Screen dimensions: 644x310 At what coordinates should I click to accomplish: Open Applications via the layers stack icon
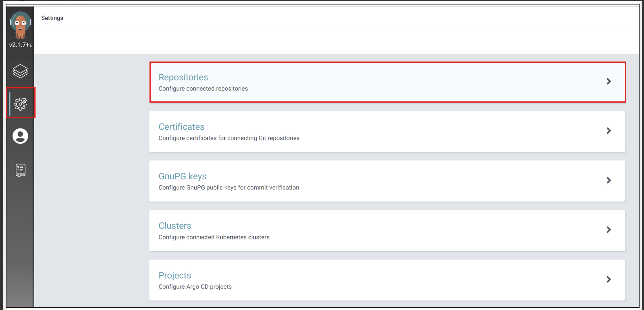pos(20,71)
